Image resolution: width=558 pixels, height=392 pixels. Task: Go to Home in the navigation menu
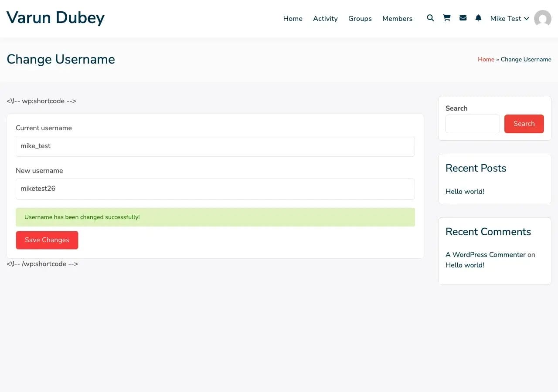coord(293,18)
